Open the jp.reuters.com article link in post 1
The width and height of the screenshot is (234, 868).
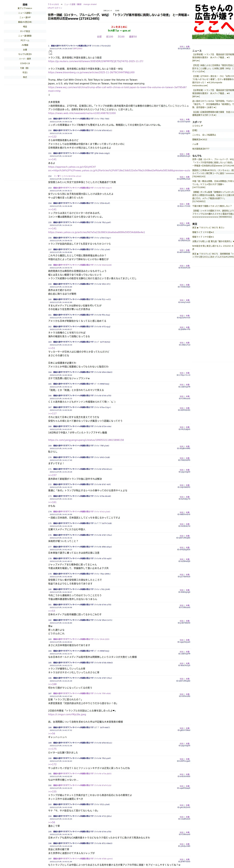pyautogui.click(x=96, y=61)
